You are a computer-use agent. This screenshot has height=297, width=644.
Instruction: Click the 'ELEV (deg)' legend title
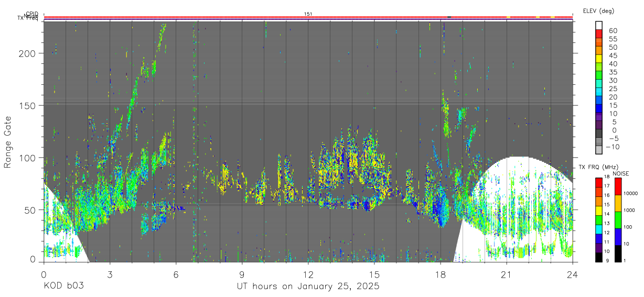tap(599, 11)
